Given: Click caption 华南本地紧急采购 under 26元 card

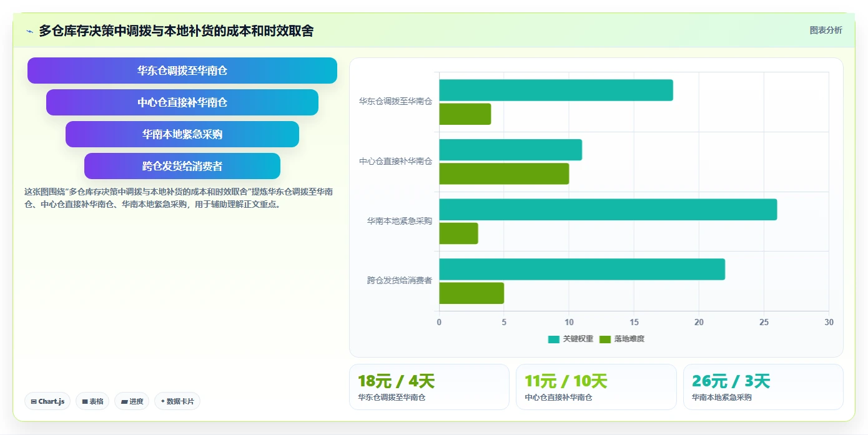Looking at the screenshot, I should (722, 398).
